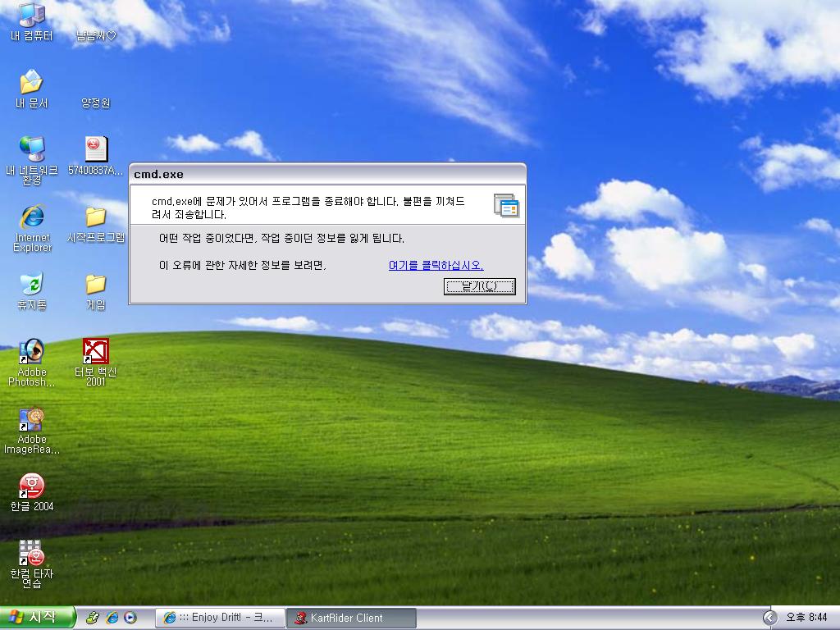Image resolution: width=840 pixels, height=630 pixels.
Task: Click the cmd.exe dialog title bar
Action: (327, 174)
